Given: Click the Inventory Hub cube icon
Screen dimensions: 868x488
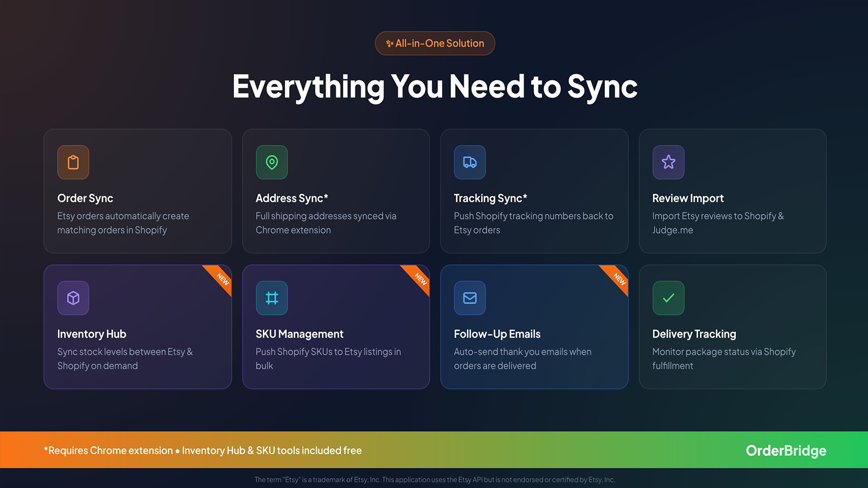Looking at the screenshot, I should 73,298.
